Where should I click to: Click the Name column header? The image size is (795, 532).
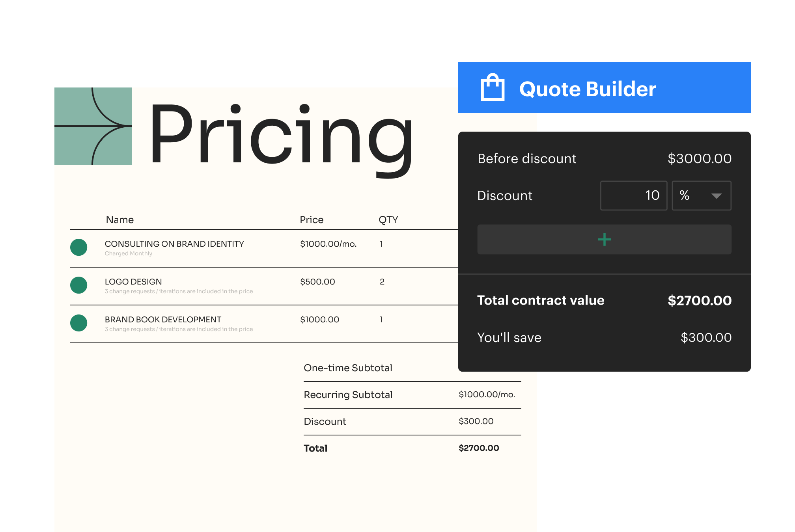coord(120,220)
